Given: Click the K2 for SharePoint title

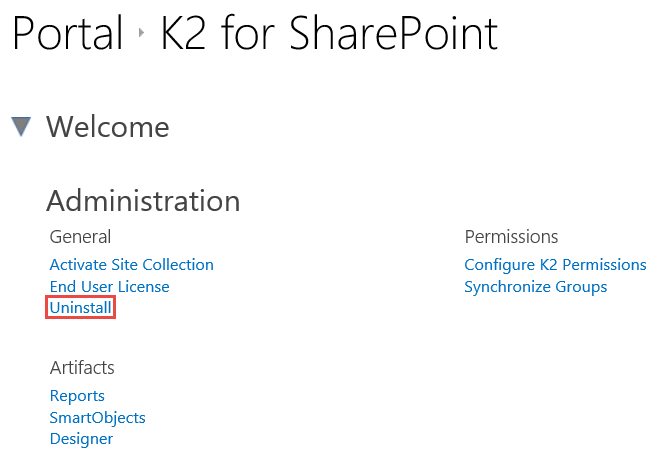Looking at the screenshot, I should coord(329,35).
